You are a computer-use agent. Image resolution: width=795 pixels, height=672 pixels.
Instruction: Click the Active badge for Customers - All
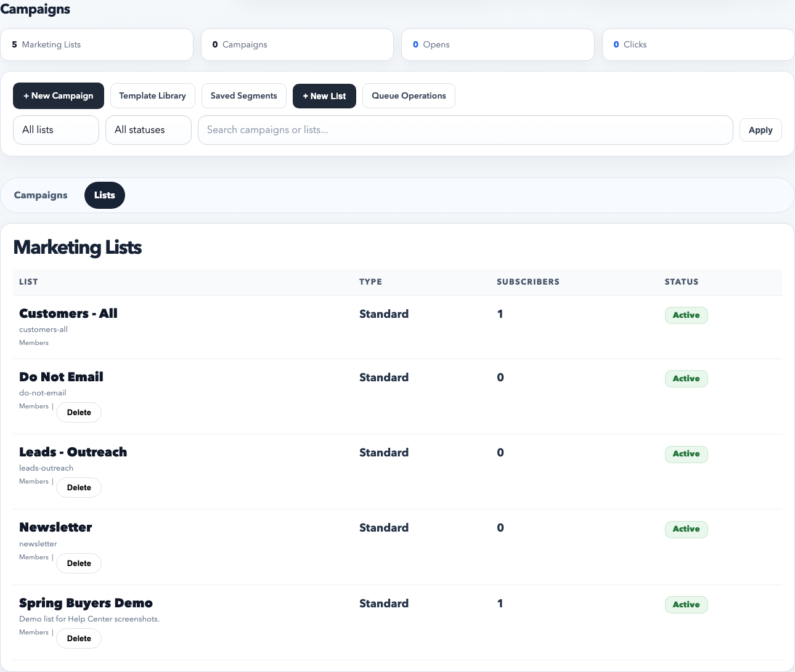686,315
